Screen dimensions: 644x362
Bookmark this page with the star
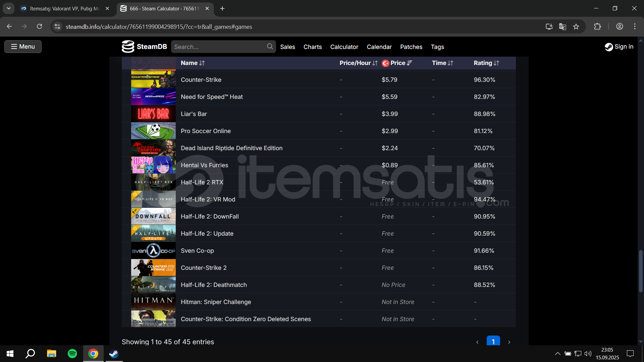(x=576, y=26)
